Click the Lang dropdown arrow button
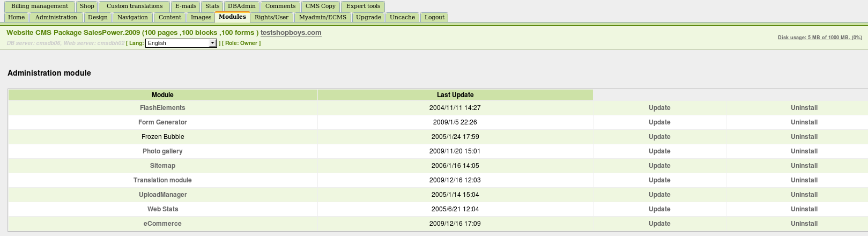 coord(213,43)
